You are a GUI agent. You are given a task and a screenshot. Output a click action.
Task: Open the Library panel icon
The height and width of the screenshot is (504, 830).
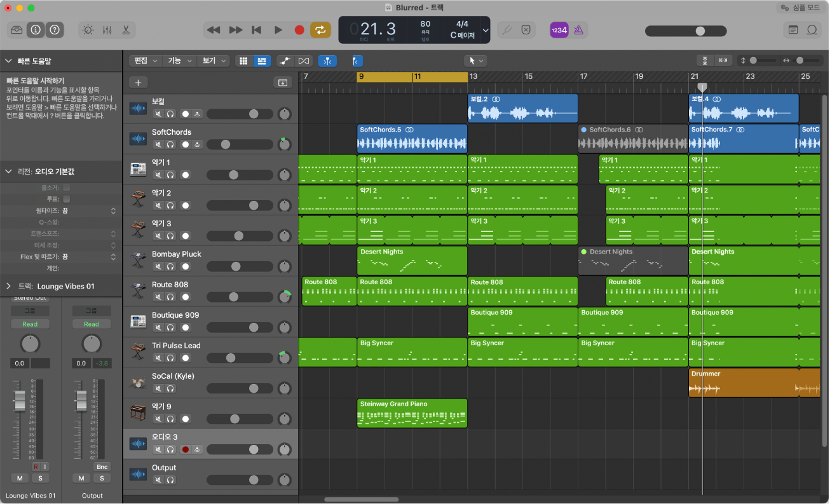[x=17, y=30]
